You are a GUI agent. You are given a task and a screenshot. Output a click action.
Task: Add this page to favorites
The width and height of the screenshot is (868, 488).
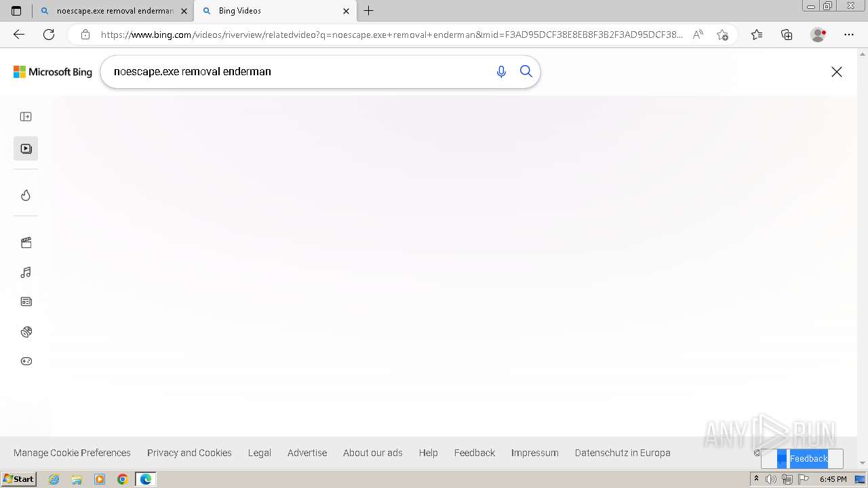(722, 35)
